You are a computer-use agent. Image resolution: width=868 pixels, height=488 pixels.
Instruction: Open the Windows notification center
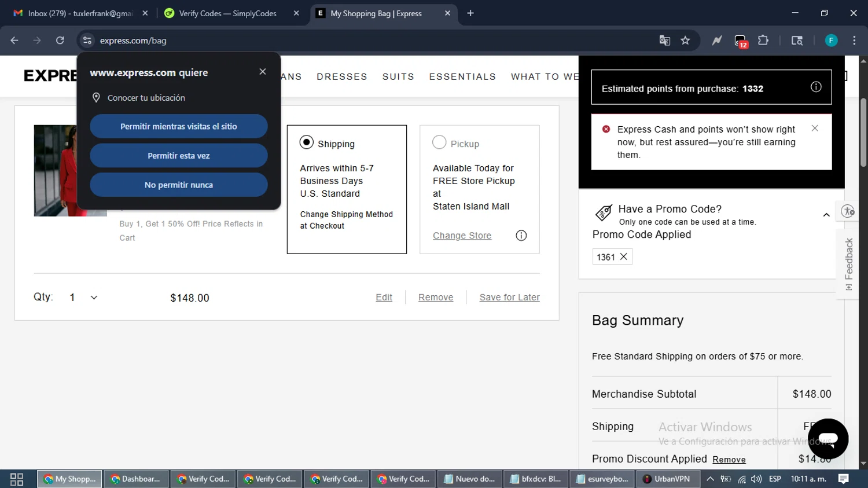point(844,479)
